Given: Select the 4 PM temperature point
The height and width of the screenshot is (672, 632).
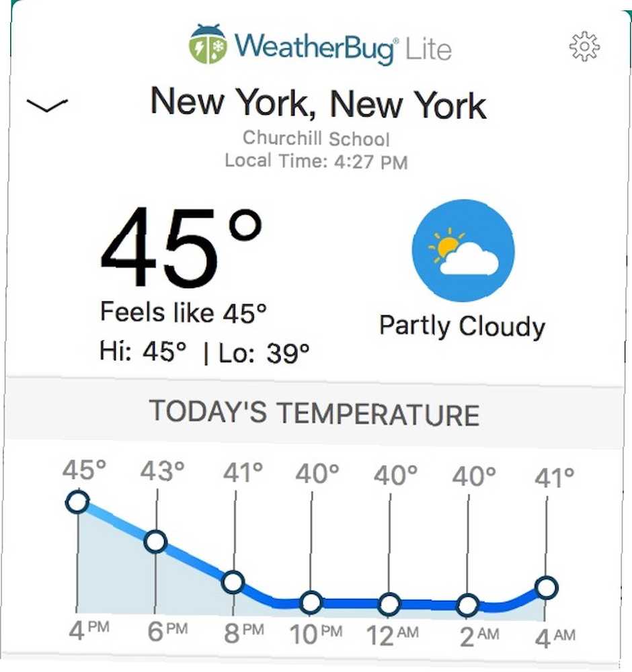Looking at the screenshot, I should [77, 501].
